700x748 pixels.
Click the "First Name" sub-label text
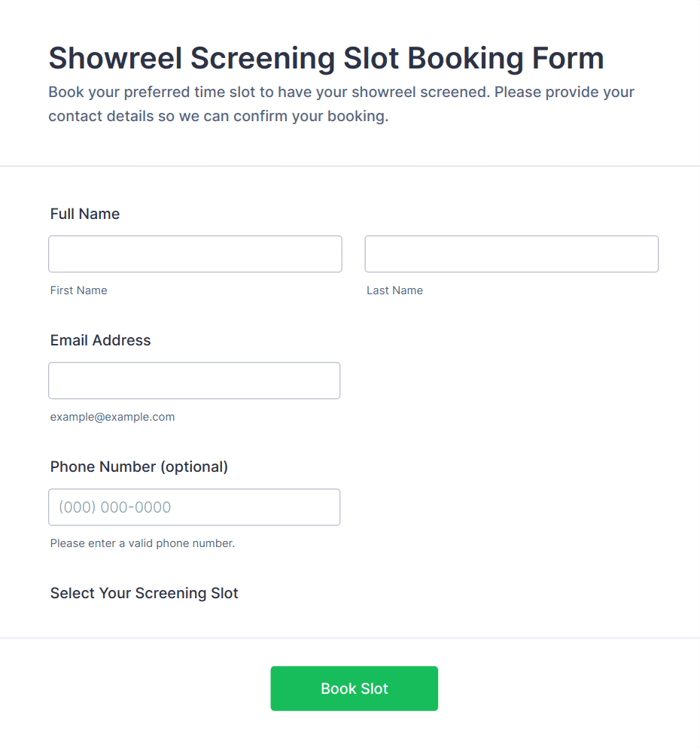(79, 290)
